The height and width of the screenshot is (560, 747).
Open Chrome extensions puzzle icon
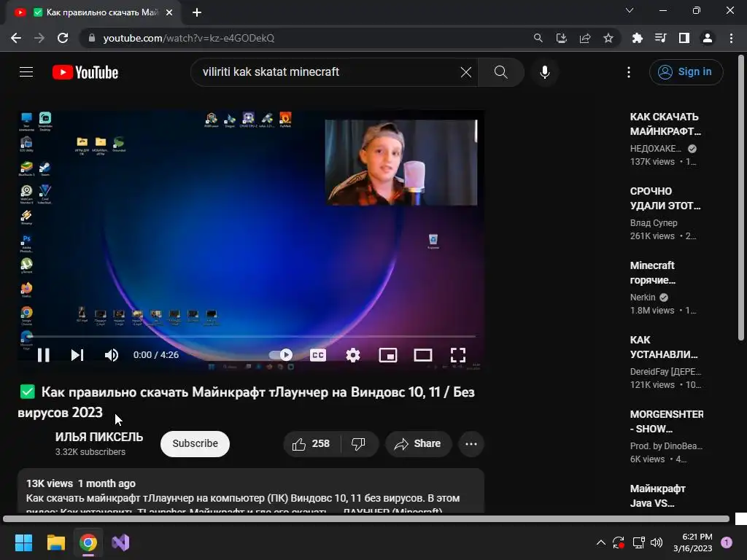pos(637,38)
